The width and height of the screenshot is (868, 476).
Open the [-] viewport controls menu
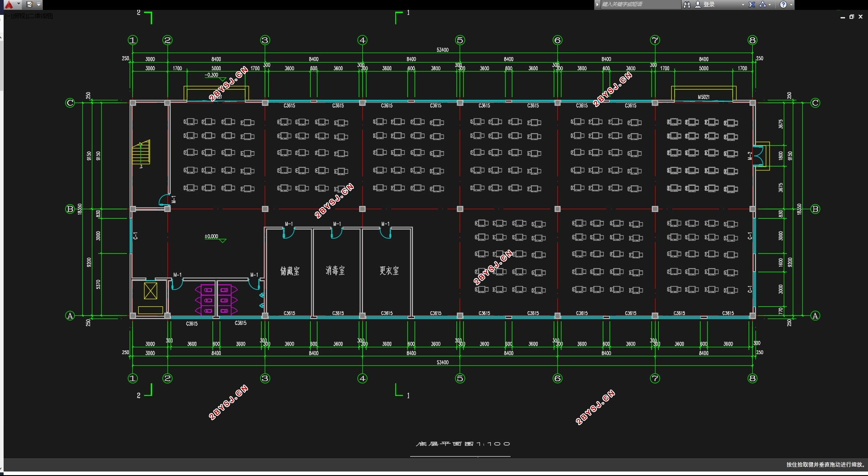coord(9,16)
